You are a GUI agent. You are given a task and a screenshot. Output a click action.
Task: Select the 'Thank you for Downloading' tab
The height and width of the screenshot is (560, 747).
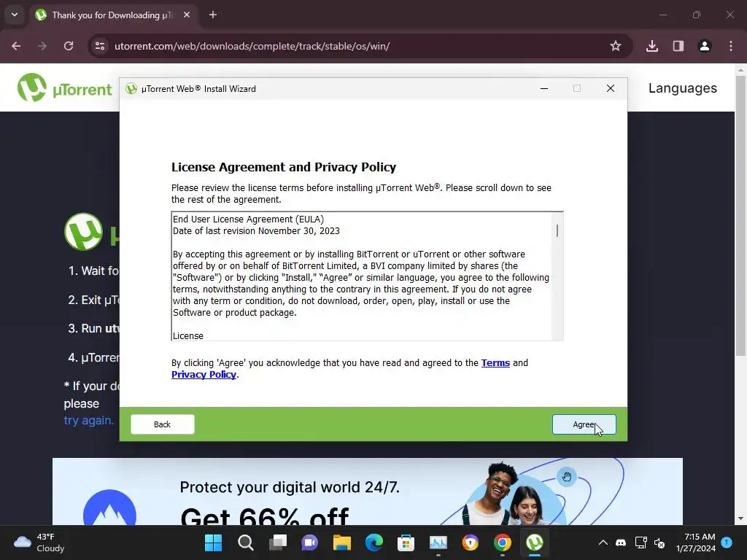tap(113, 15)
